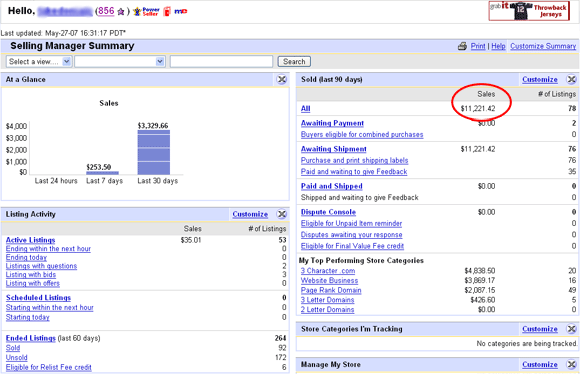Open the All sold items link
Screen dimensions: 580x374
point(306,108)
